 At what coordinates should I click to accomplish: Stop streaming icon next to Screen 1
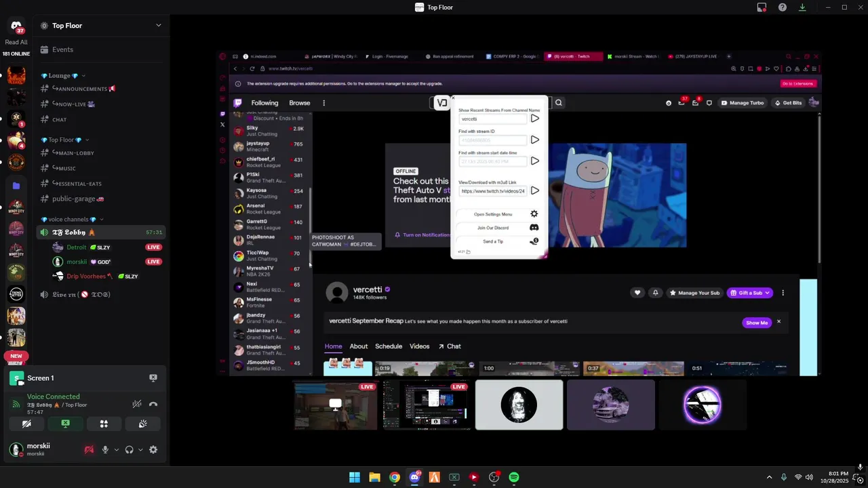[153, 378]
